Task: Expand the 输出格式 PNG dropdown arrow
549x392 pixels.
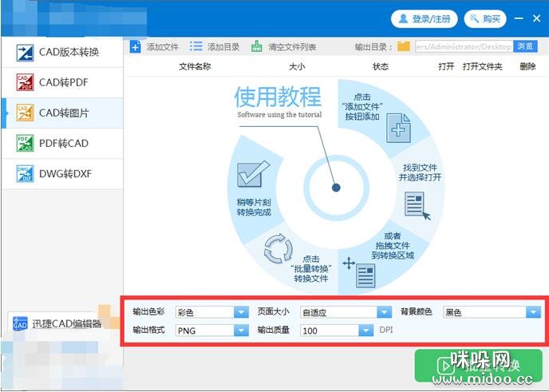Action: pos(241,331)
